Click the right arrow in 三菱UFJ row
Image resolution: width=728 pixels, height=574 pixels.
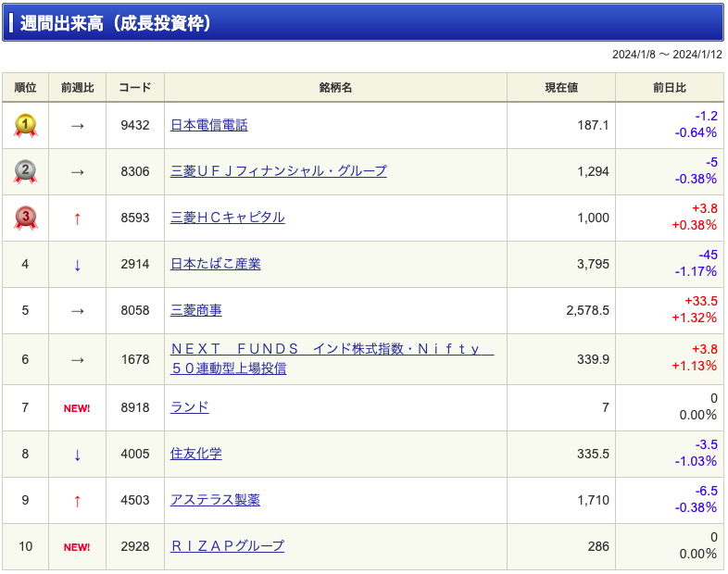[78, 172]
